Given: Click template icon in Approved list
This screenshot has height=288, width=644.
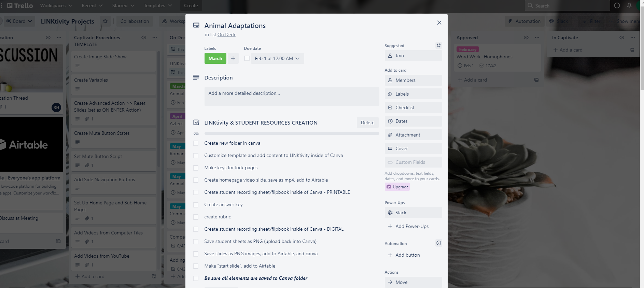Looking at the screenshot, I should click(536, 80).
